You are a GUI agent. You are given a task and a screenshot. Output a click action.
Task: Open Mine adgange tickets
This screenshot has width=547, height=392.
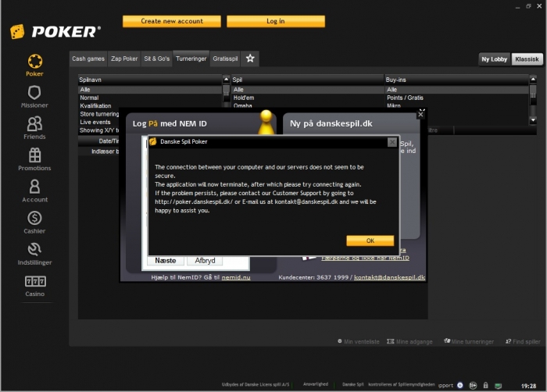pyautogui.click(x=409, y=341)
